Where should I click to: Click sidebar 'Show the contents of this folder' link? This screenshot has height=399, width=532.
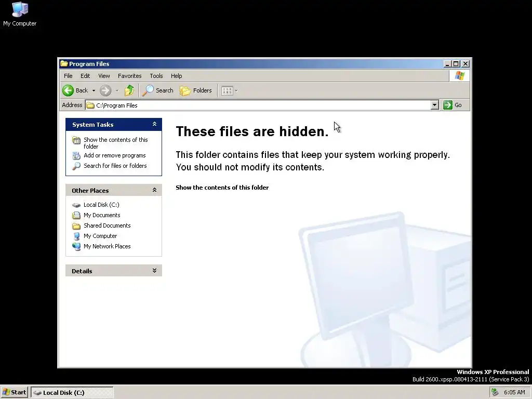(x=116, y=143)
